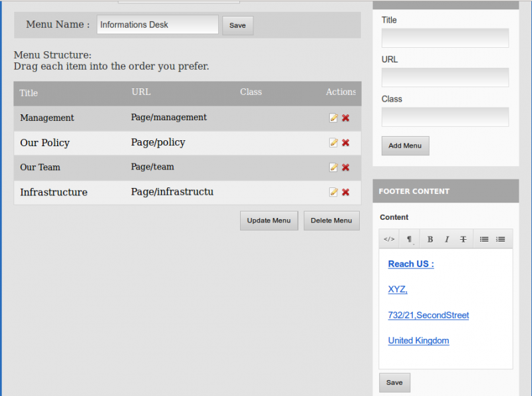Image resolution: width=532 pixels, height=396 pixels.
Task: Toggle italic formatting in footer editor
Action: pyautogui.click(x=447, y=239)
